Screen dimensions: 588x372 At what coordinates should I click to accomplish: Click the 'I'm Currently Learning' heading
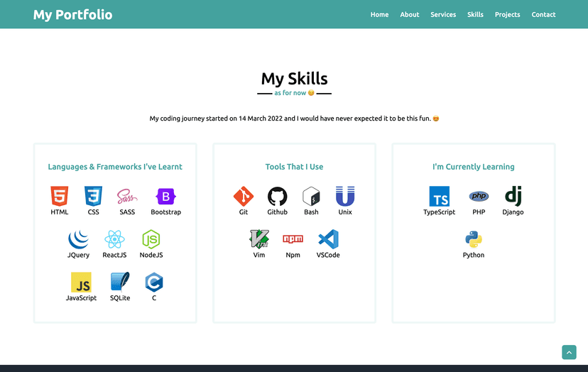coord(474,167)
